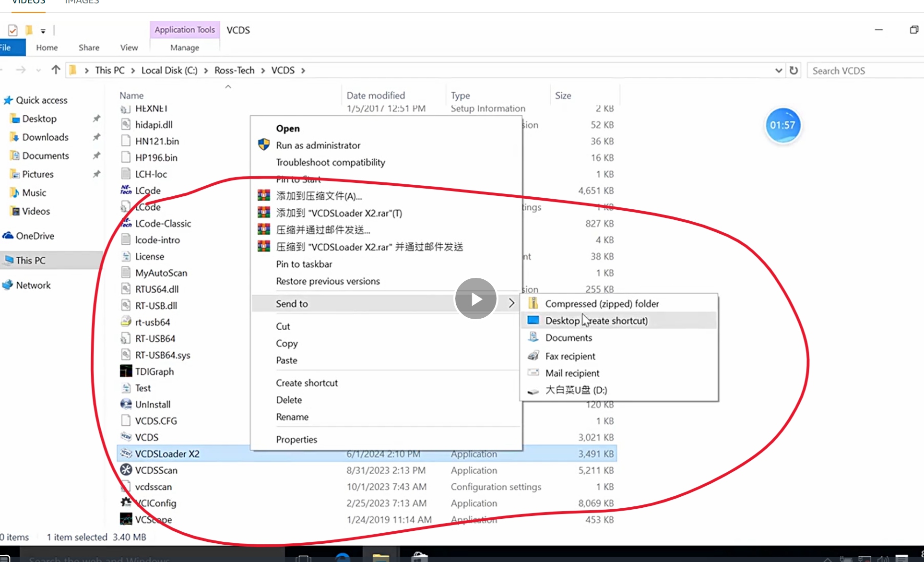Open the Share ribbon tab

click(x=89, y=48)
